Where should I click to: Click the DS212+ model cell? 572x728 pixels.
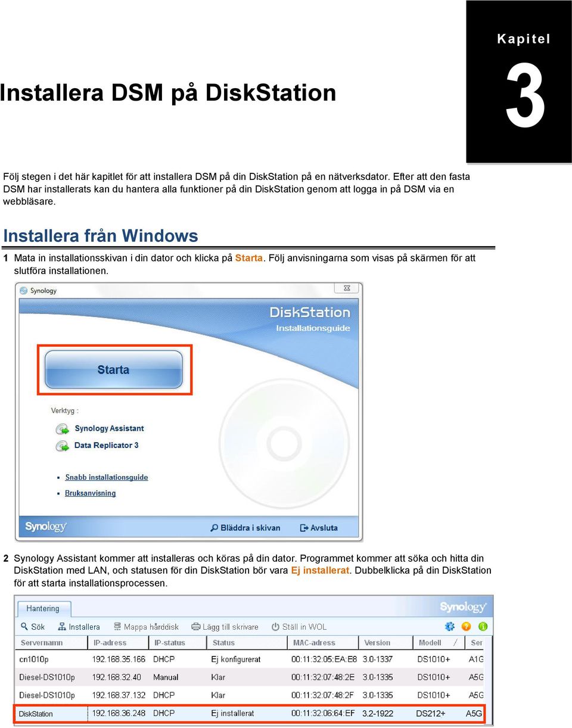click(x=430, y=713)
